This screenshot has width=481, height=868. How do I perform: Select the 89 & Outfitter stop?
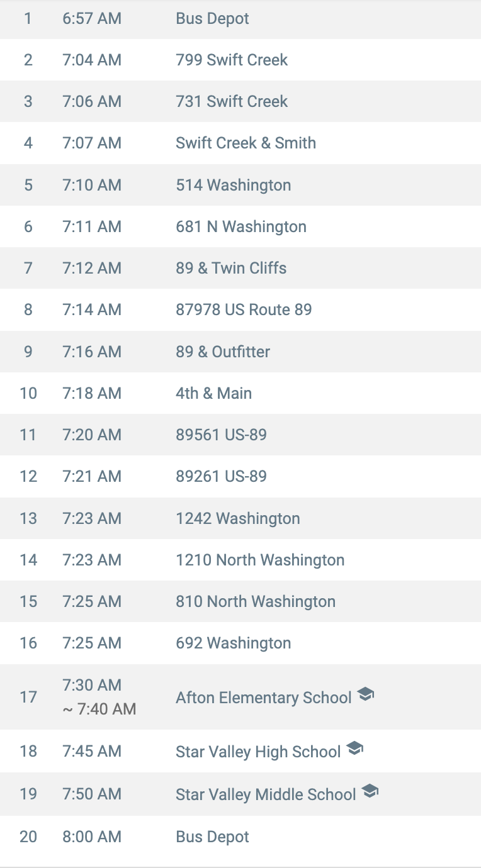click(222, 352)
